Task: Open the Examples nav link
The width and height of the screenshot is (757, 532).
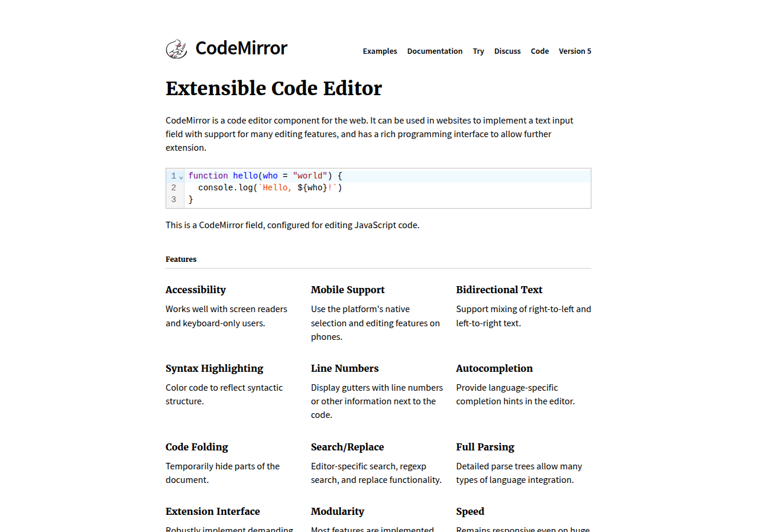Action: tap(380, 51)
